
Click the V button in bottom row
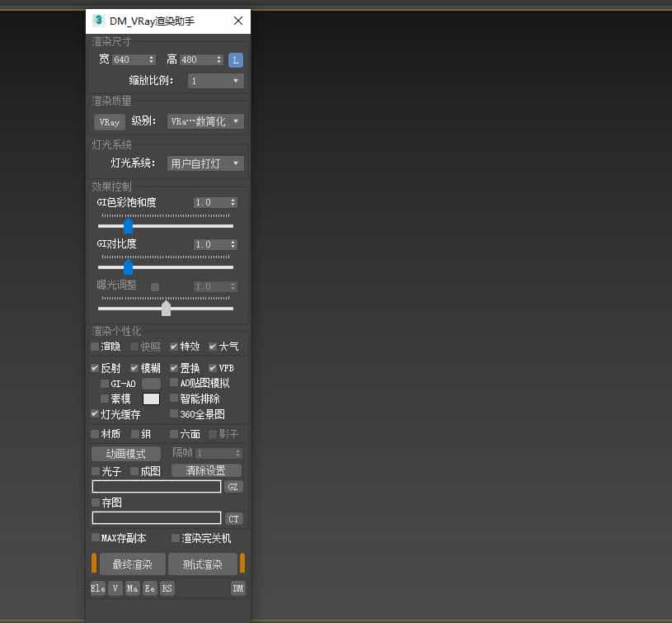115,588
